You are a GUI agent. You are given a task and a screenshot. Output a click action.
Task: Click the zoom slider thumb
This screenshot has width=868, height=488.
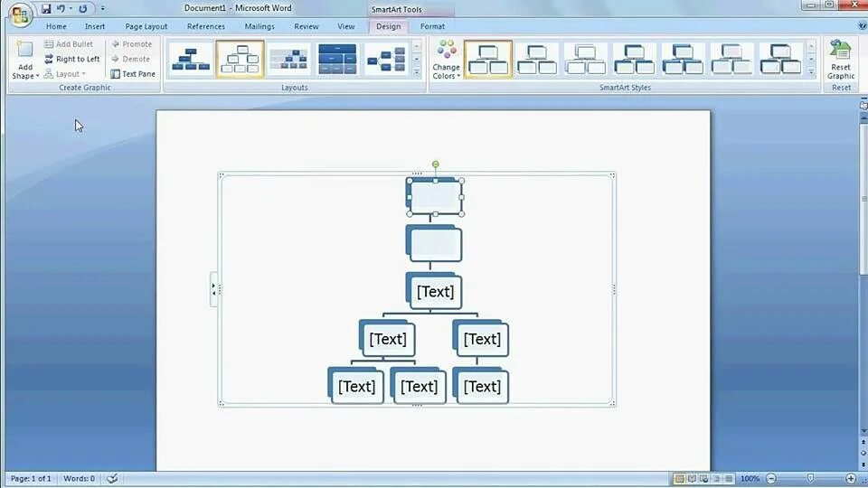pyautogui.click(x=810, y=479)
